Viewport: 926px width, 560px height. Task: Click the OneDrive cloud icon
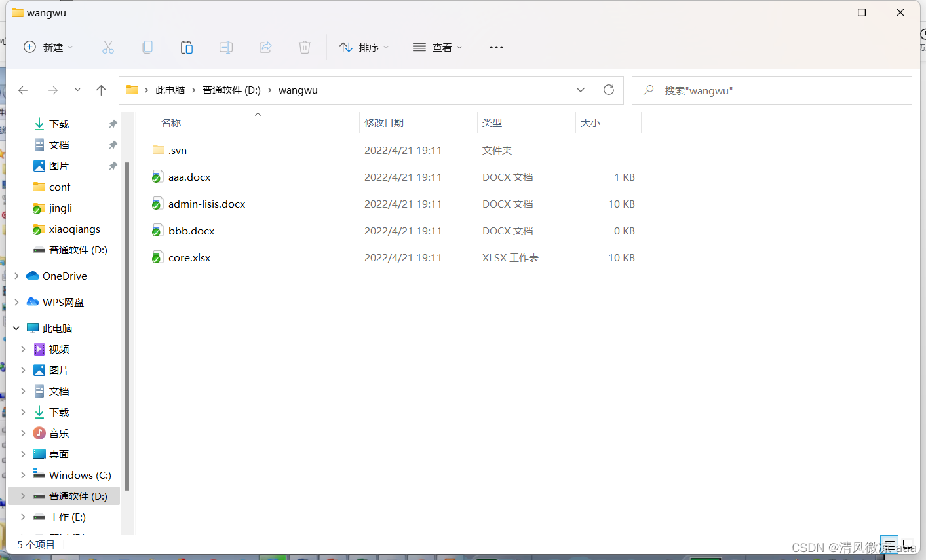pos(33,276)
